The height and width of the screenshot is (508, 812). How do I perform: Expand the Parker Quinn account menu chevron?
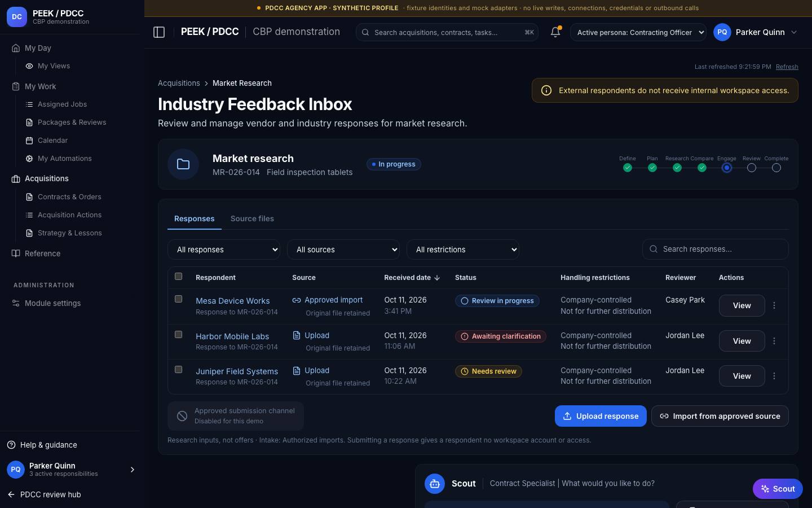[794, 32]
